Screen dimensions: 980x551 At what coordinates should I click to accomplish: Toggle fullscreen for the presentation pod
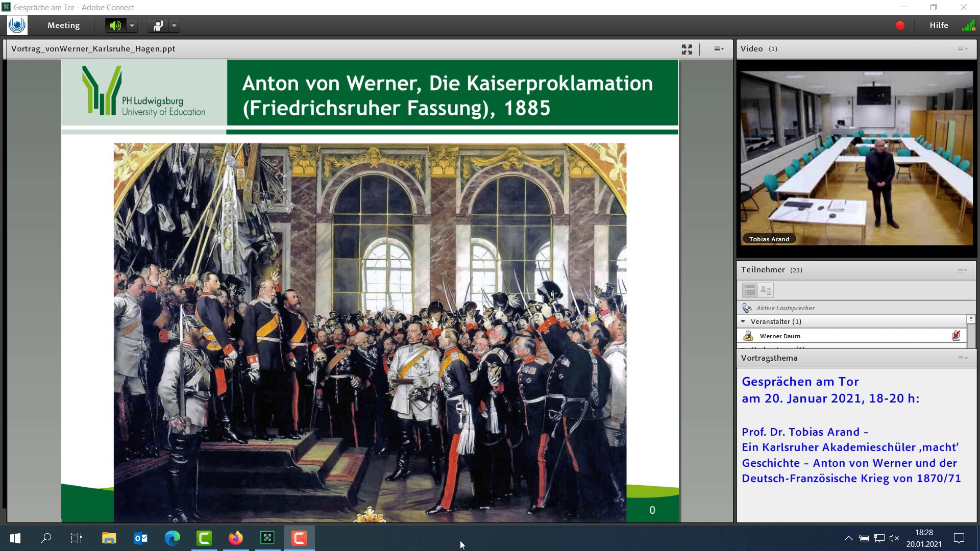687,49
